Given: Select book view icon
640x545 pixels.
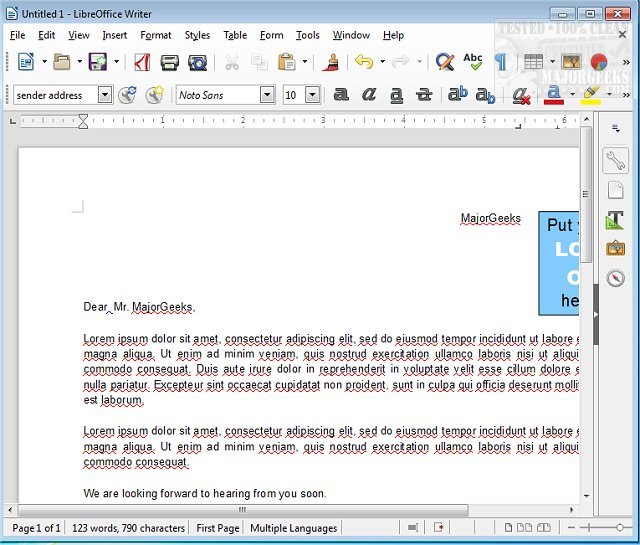Looking at the screenshot, I should [x=543, y=528].
